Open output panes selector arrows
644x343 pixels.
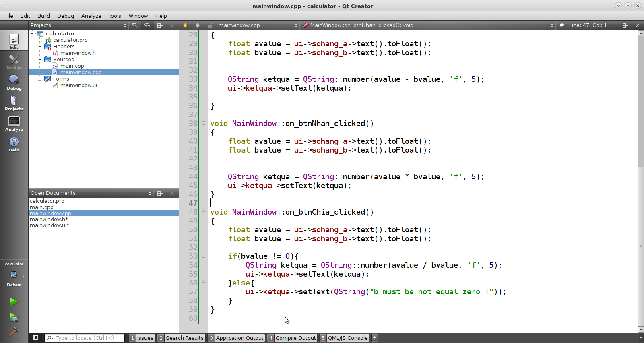374,338
